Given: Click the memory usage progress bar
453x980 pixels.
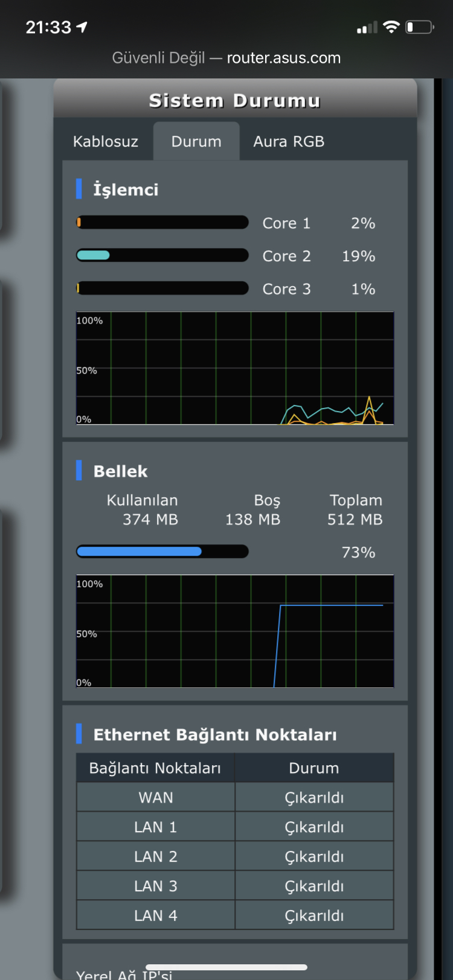Looking at the screenshot, I should [162, 552].
